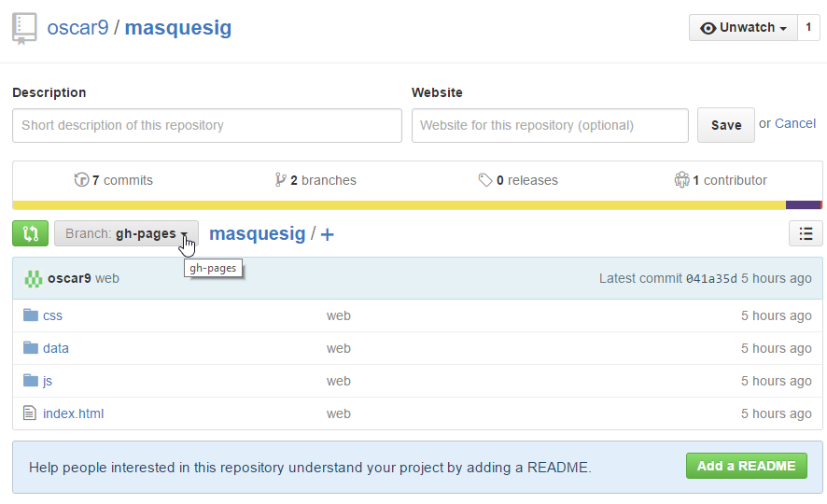Image resolution: width=827 pixels, height=504 pixels.
Task: View the 2 branches tab
Action: [315, 180]
